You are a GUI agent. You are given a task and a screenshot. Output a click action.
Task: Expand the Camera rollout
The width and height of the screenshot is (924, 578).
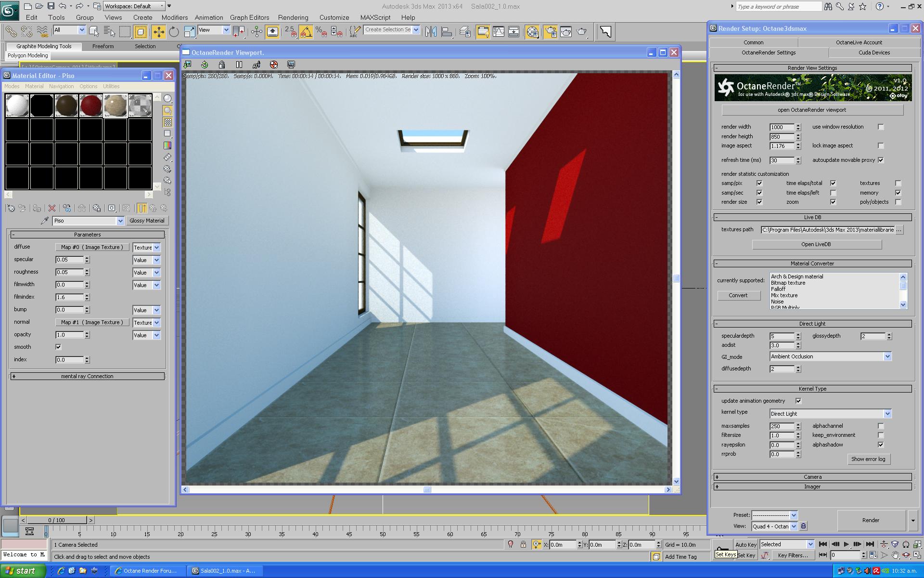coord(812,477)
